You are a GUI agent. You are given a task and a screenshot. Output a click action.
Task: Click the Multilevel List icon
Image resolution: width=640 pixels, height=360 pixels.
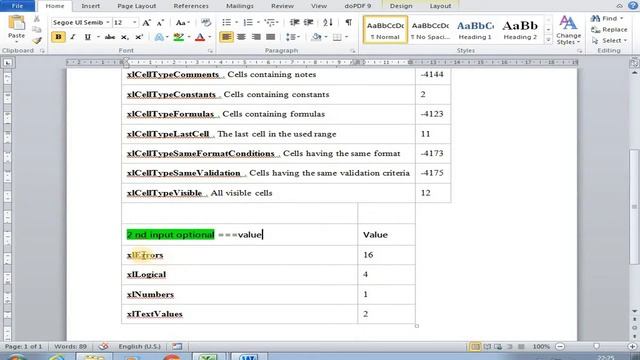pyautogui.click(x=269, y=22)
